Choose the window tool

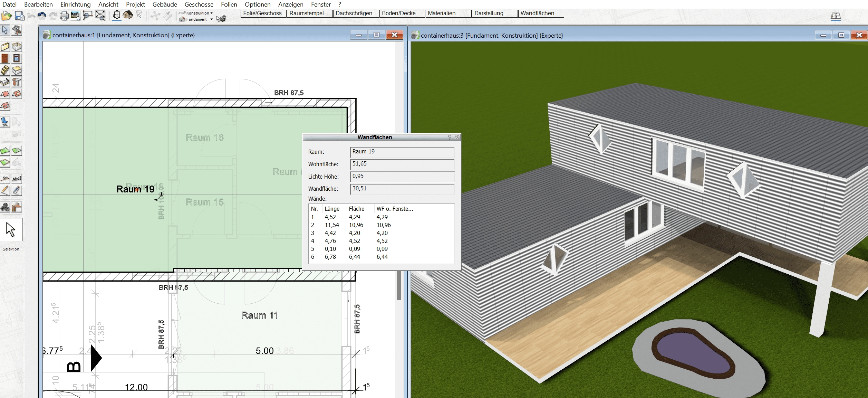click(17, 58)
